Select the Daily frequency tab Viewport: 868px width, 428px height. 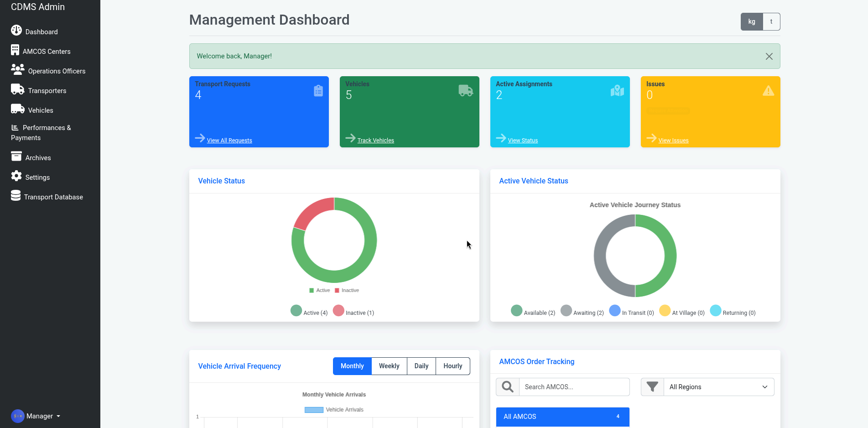point(421,366)
